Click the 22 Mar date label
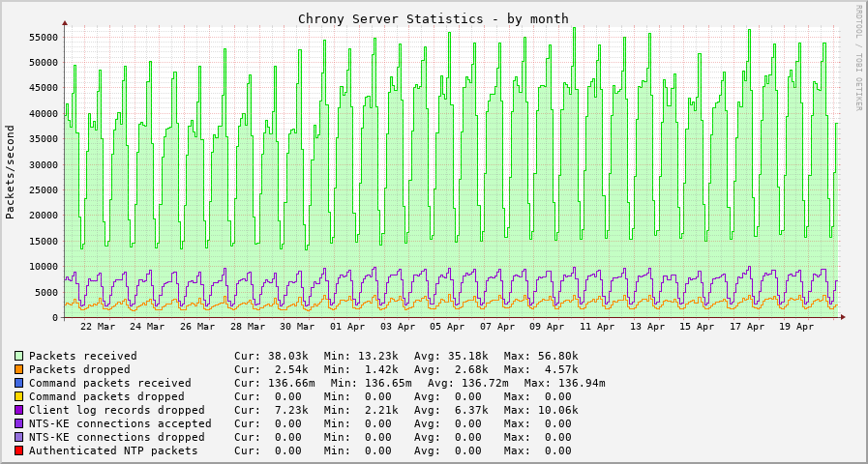The height and width of the screenshot is (464, 868). (98, 327)
